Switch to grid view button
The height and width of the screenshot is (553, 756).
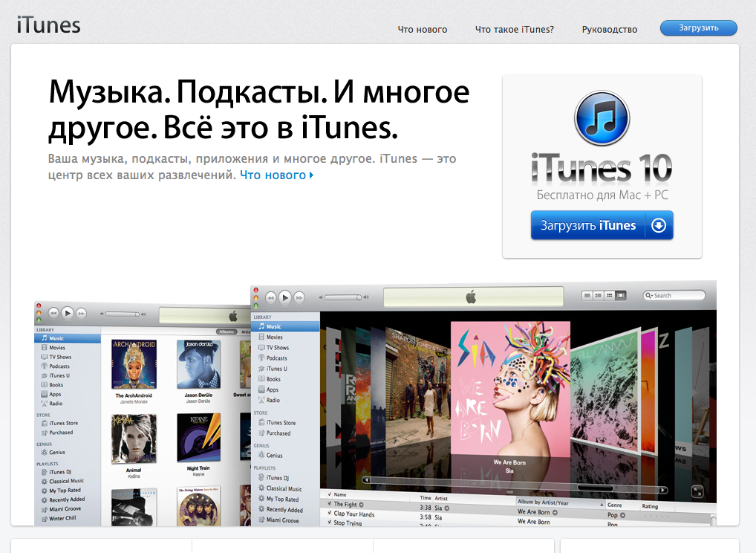coord(610,295)
